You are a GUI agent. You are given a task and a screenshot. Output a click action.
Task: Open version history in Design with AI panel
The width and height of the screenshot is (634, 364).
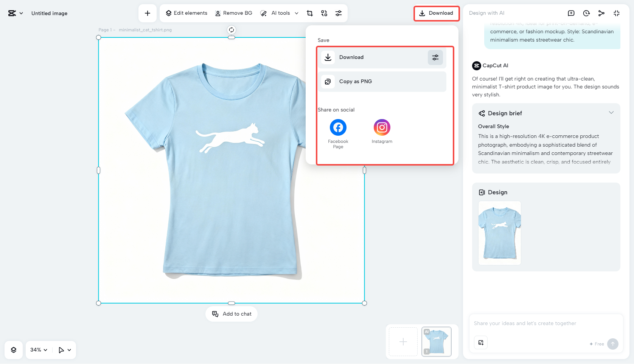[586, 13]
